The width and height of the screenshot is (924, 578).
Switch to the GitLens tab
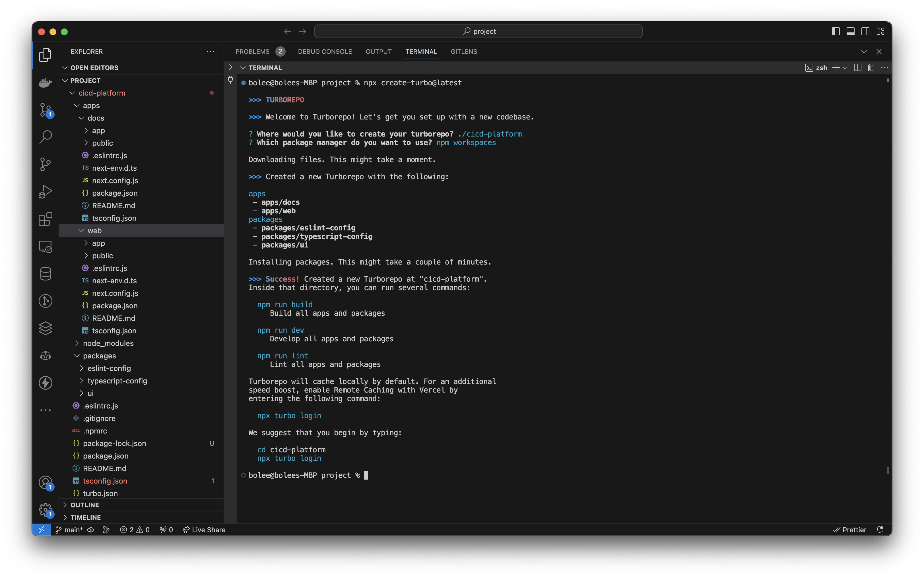[464, 51]
